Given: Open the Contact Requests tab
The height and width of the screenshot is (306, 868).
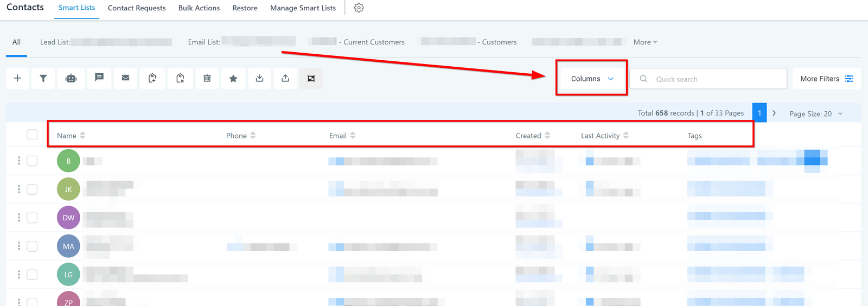Looking at the screenshot, I should pos(137,8).
